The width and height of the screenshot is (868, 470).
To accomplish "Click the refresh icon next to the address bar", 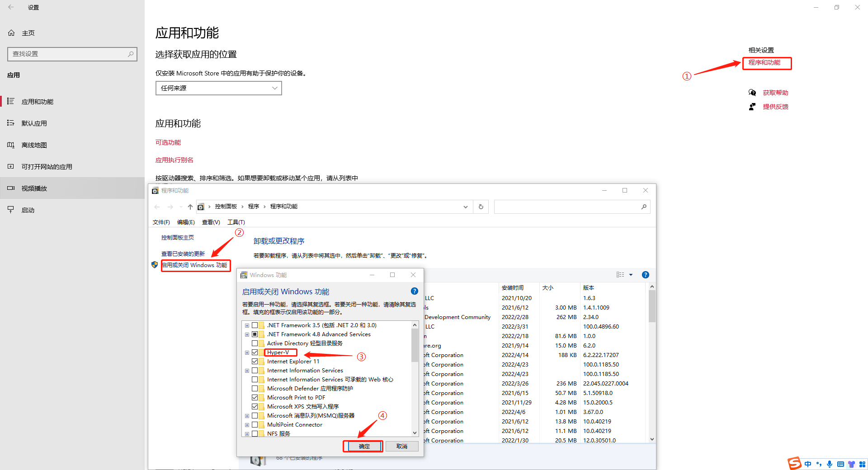I will 481,207.
